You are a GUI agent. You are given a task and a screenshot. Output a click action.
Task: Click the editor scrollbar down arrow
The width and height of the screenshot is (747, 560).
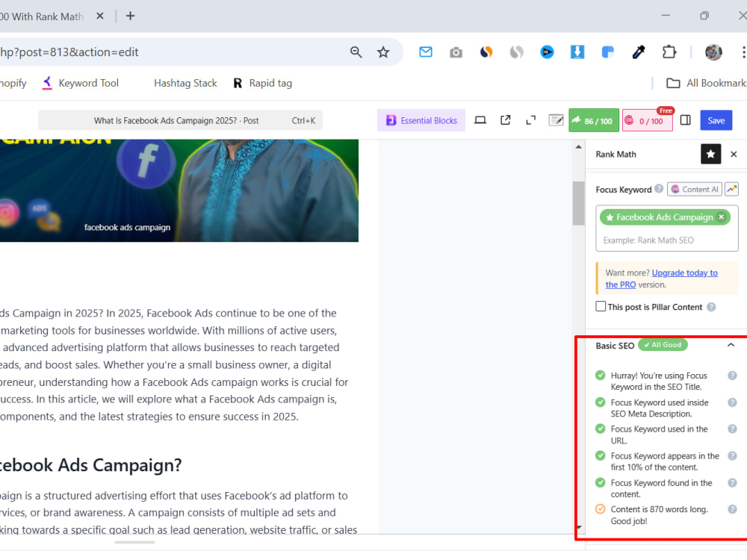pyautogui.click(x=579, y=527)
